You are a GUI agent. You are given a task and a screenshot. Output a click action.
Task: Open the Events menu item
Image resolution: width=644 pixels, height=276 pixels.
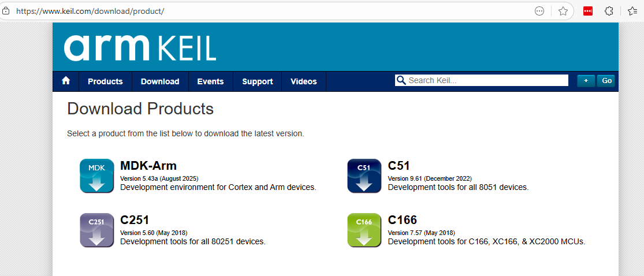210,81
